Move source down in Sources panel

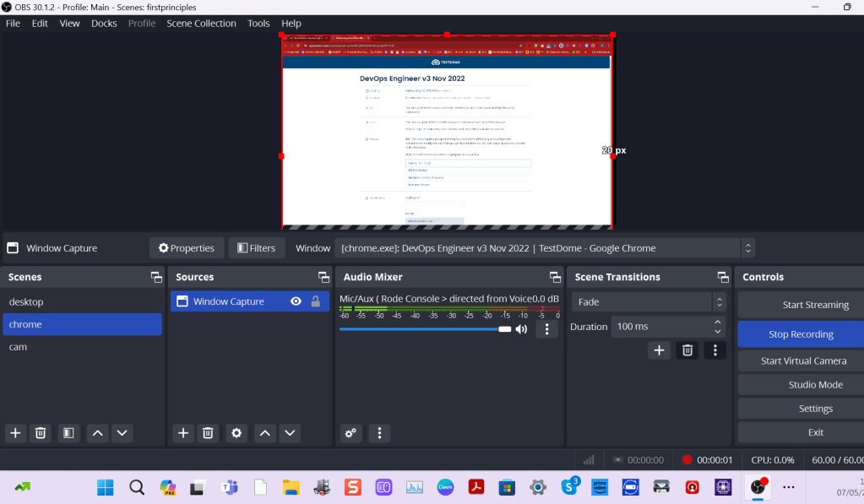point(290,433)
